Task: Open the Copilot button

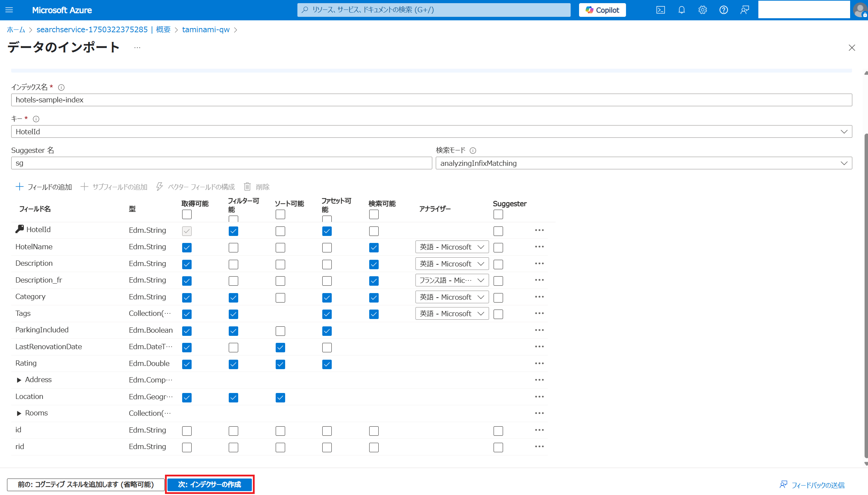Action: pyautogui.click(x=602, y=10)
